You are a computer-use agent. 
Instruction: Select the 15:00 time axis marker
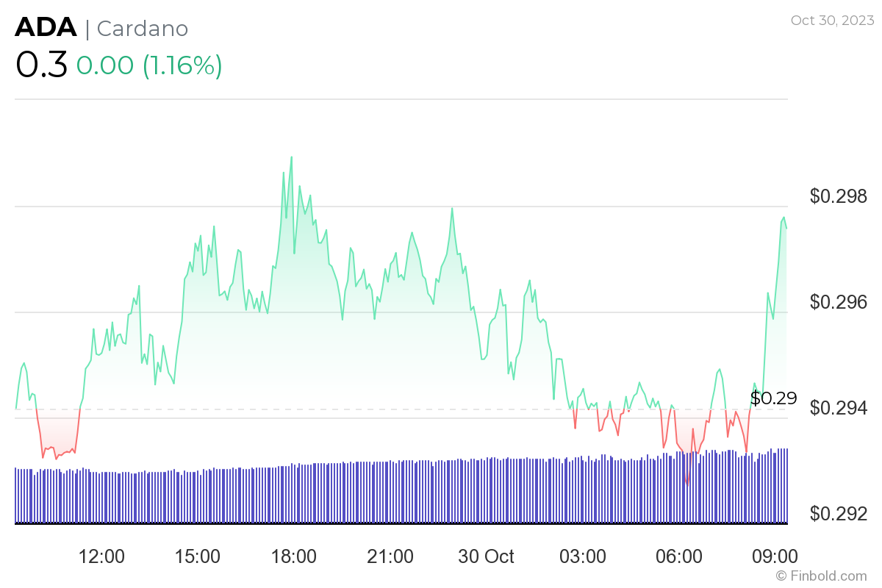198,556
